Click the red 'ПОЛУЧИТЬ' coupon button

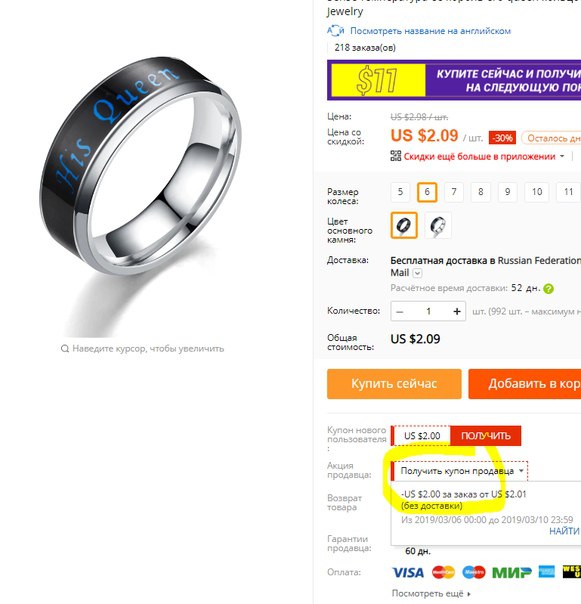click(485, 436)
